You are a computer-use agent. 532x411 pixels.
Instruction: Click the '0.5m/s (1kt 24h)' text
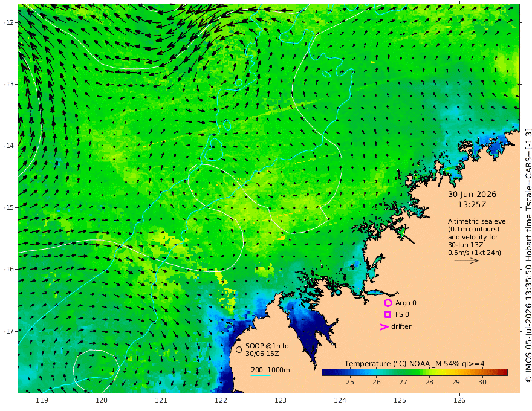pyautogui.click(x=475, y=253)
